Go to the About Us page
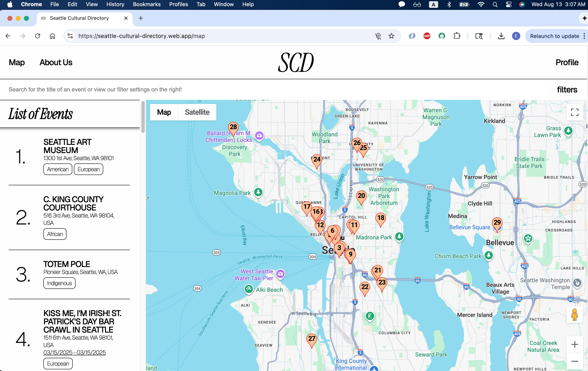Screen dimensions: 588x371 click(56, 63)
